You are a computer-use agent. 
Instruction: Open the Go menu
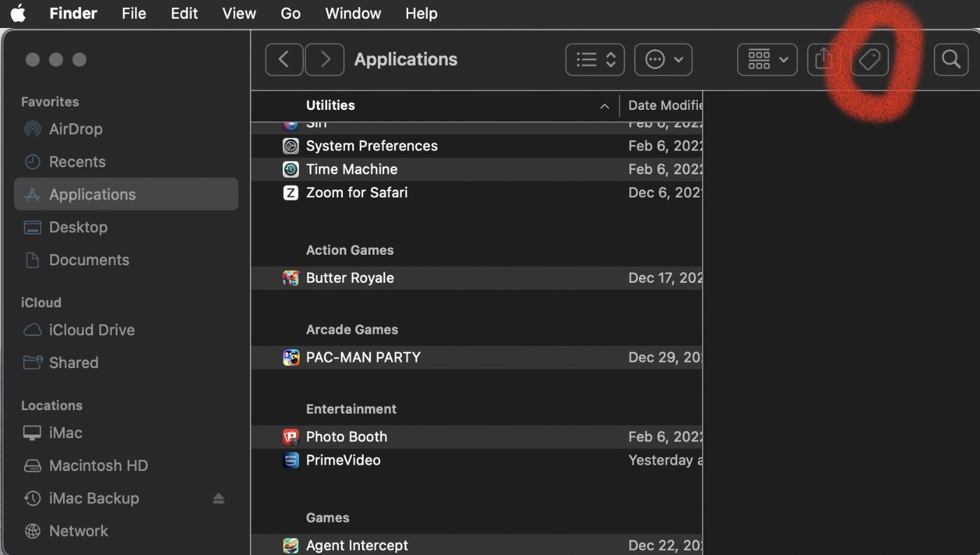[290, 13]
